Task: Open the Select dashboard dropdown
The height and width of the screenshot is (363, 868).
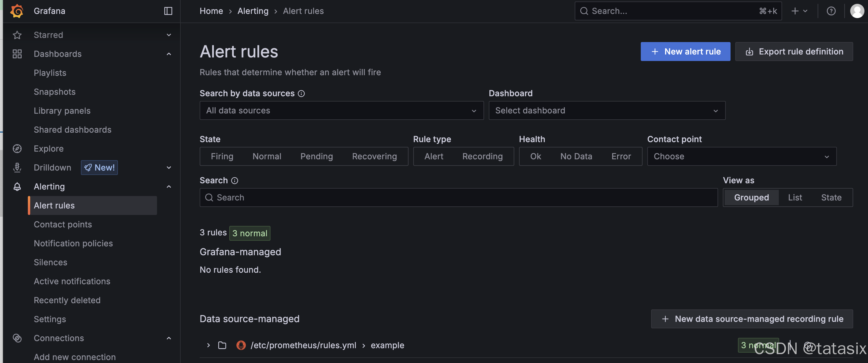Action: [606, 110]
